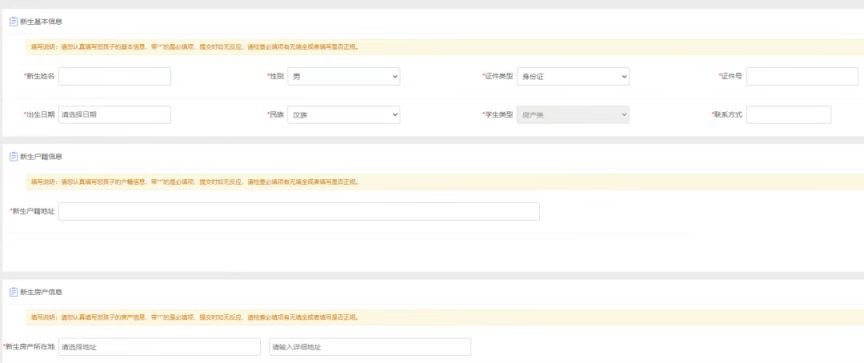This screenshot has width=864, height=363.
Task: Click the 证件号 label
Action: (730, 77)
